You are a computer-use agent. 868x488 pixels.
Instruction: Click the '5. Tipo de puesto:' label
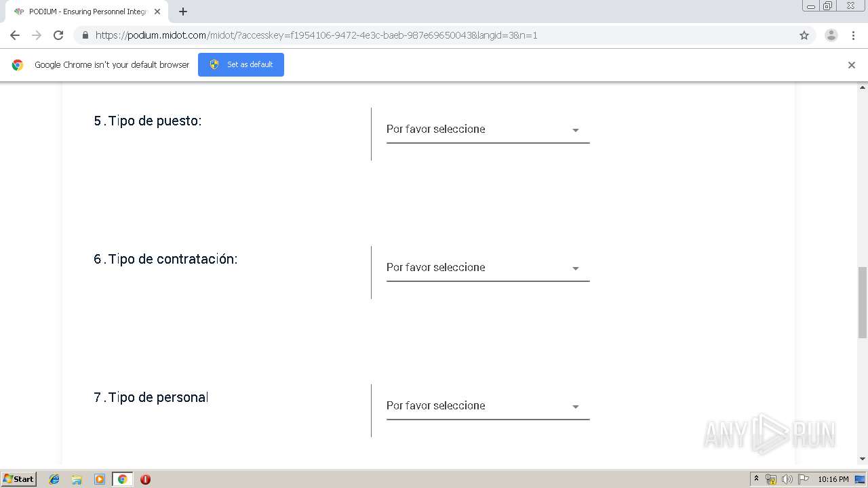[x=148, y=121]
